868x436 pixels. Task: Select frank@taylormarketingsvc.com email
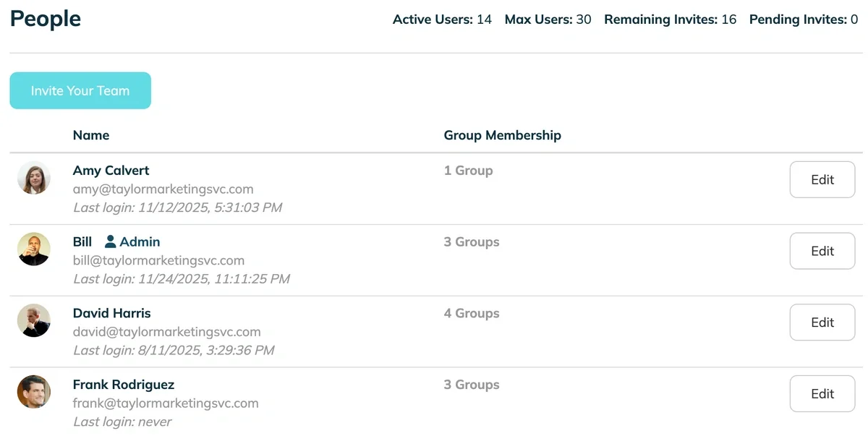[166, 403]
